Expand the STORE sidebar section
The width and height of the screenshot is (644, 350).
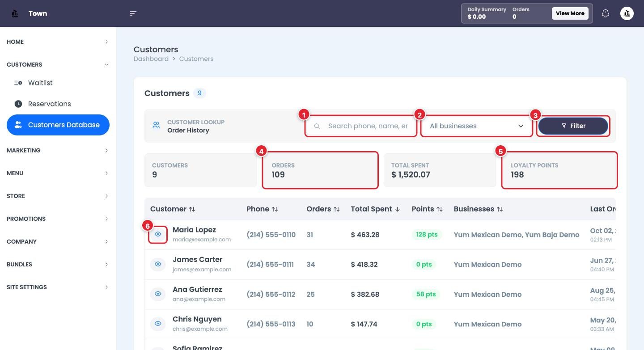point(58,196)
